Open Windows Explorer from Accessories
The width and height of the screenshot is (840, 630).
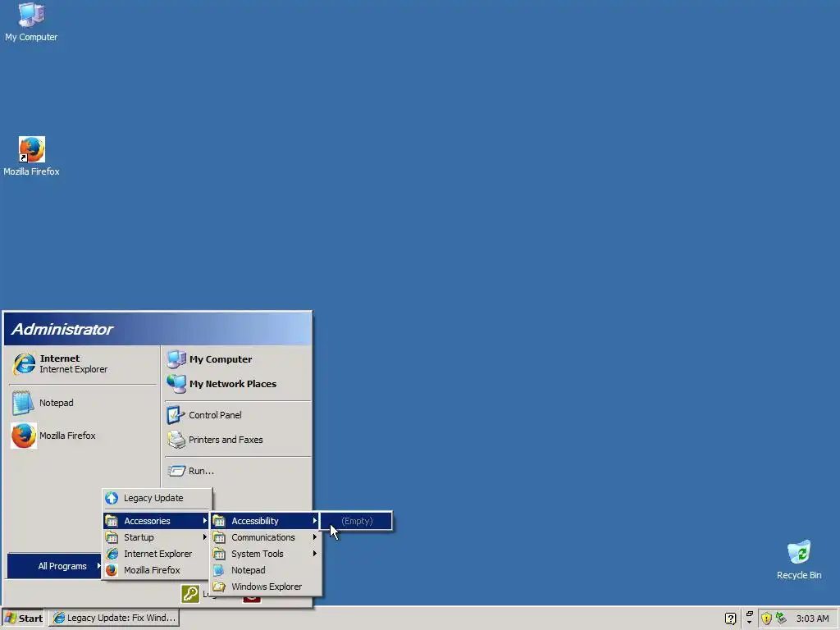point(265,587)
